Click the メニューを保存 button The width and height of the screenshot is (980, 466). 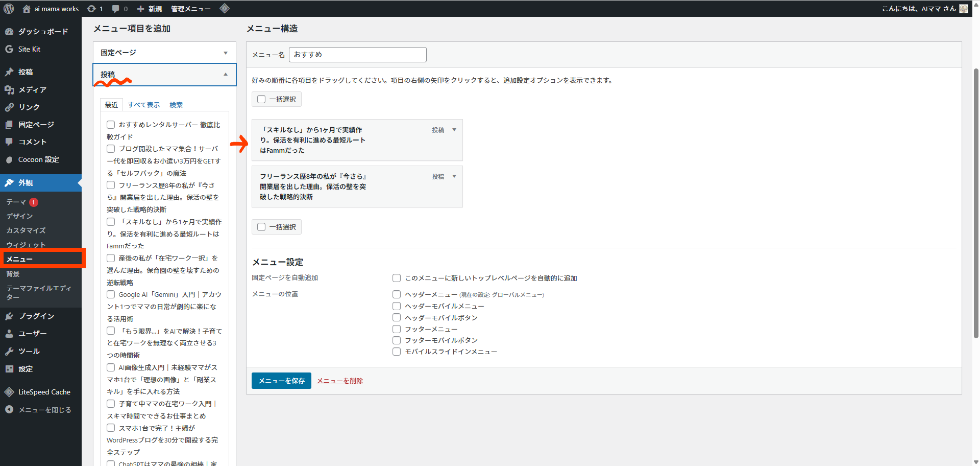tap(281, 381)
